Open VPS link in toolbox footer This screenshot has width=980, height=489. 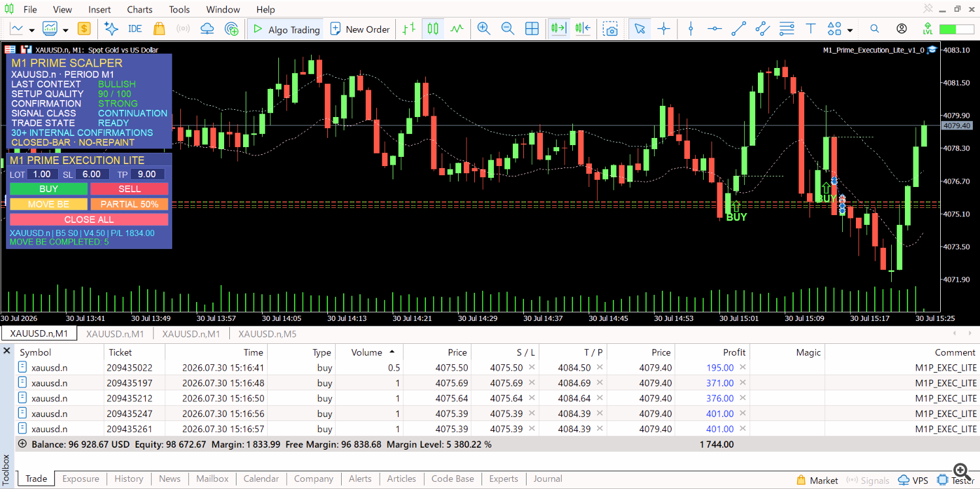pos(913,481)
